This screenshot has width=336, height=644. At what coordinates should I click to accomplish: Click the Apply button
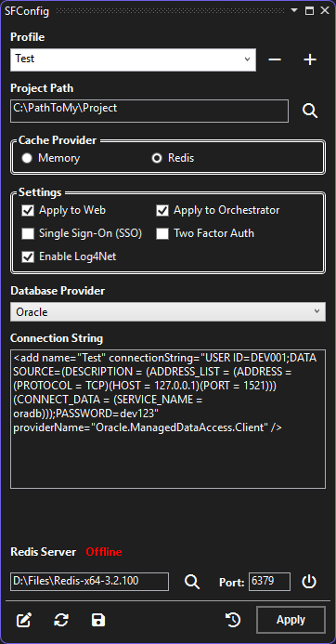(x=291, y=620)
